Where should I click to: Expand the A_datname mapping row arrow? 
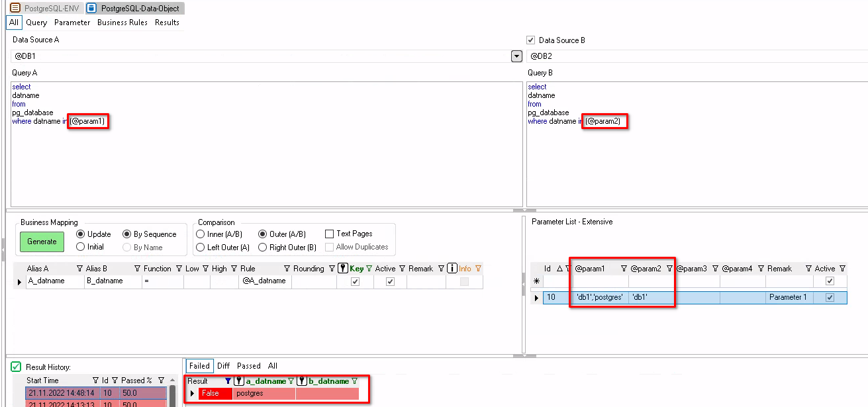click(19, 281)
